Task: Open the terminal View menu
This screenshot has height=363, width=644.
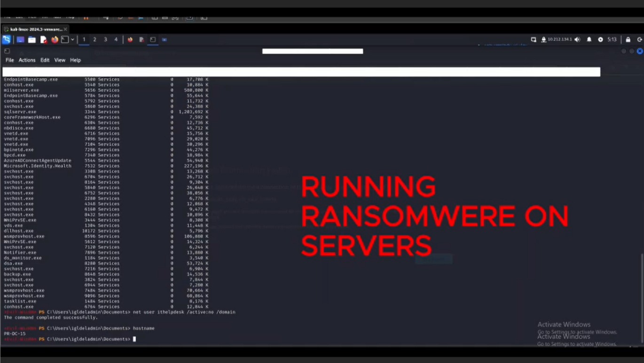Action: point(60,60)
